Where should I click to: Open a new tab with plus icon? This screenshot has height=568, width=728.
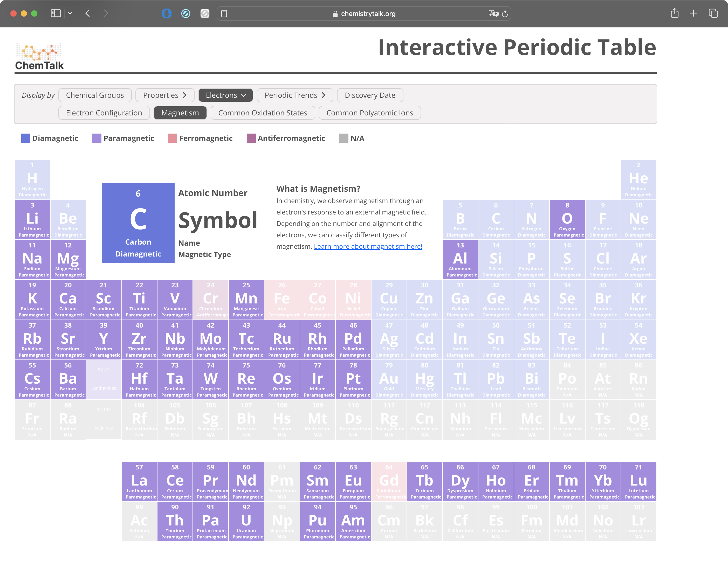694,13
